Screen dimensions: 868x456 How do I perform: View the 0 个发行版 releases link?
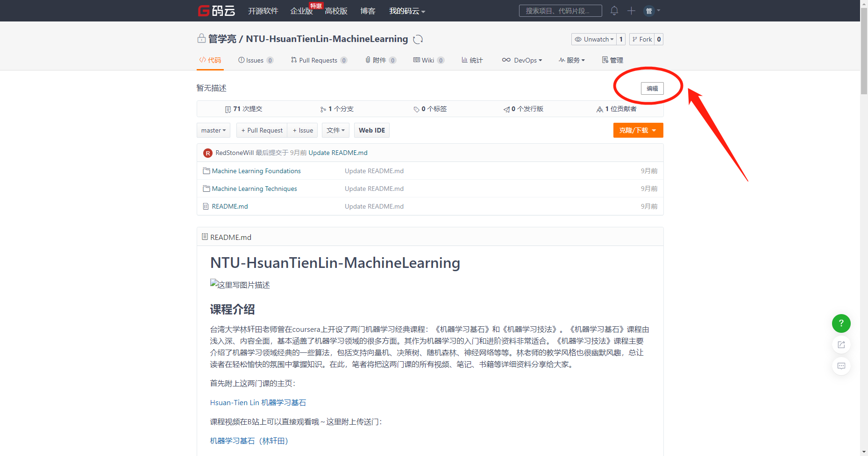click(x=523, y=109)
